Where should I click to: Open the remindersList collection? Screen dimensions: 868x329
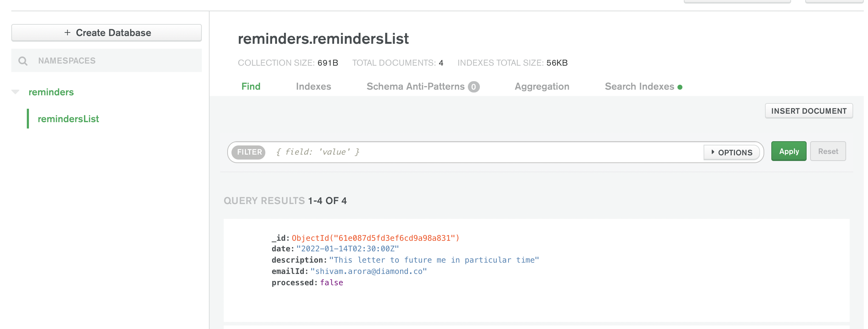pos(68,119)
